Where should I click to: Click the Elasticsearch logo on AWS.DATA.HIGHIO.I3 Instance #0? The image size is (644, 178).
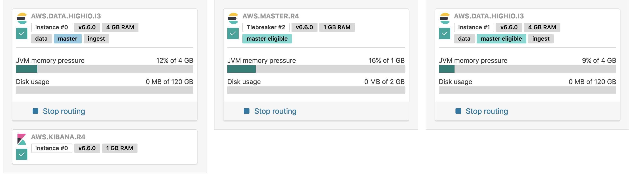(x=21, y=18)
